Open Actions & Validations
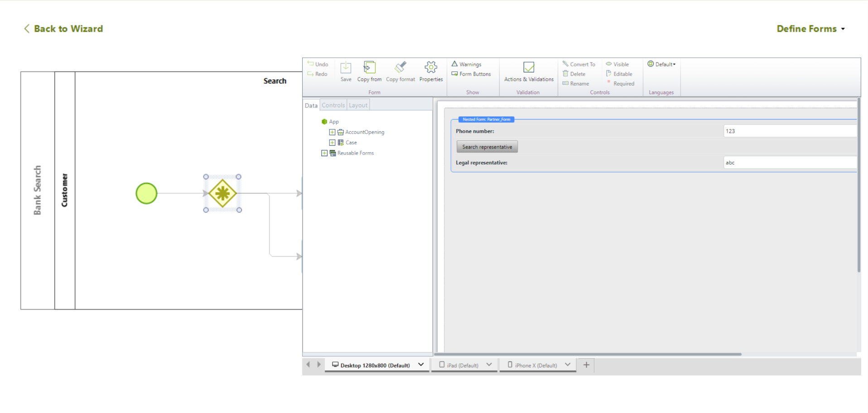This screenshot has height=413, width=868. point(529,68)
